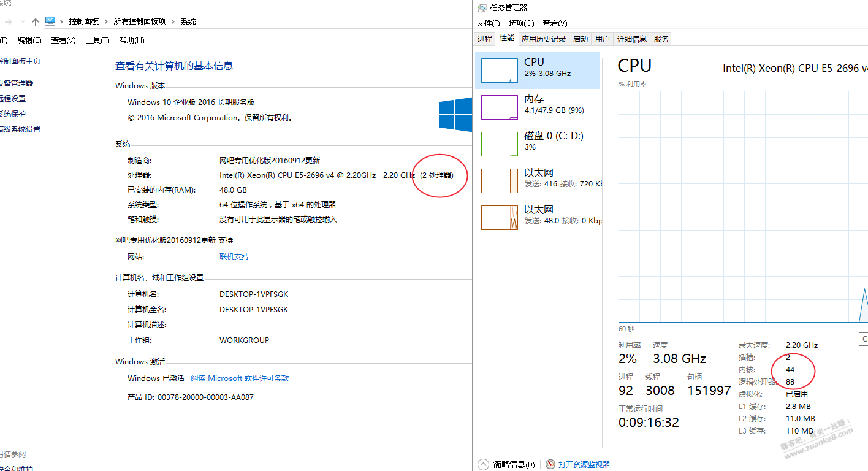Open 系统保护 sidebar link
The height and width of the screenshot is (471, 868).
(13, 113)
